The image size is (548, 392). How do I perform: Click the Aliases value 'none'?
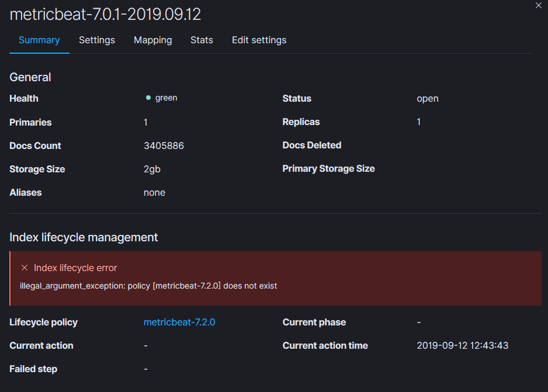pos(154,193)
